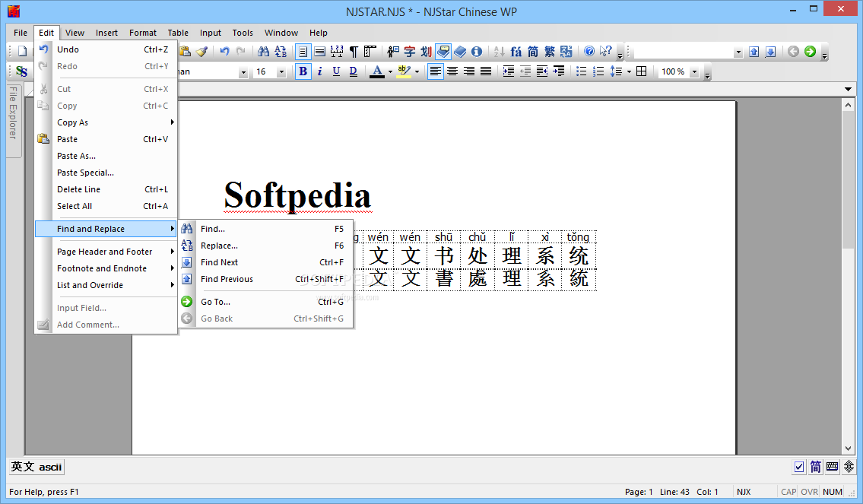Choose Find... from the submenu
Viewport: 863px width, 504px height.
click(x=266, y=229)
